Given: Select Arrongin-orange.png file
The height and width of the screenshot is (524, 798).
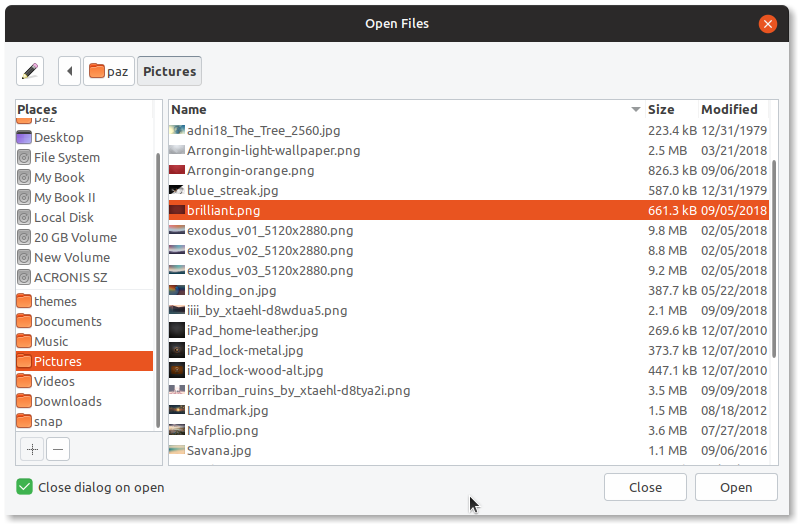Looking at the screenshot, I should [468, 170].
